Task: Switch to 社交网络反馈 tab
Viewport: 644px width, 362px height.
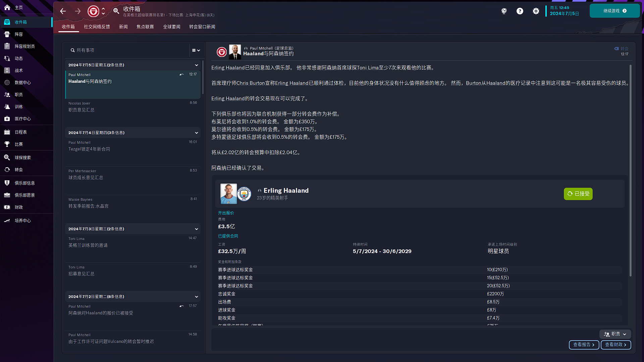Action: pyautogui.click(x=97, y=27)
